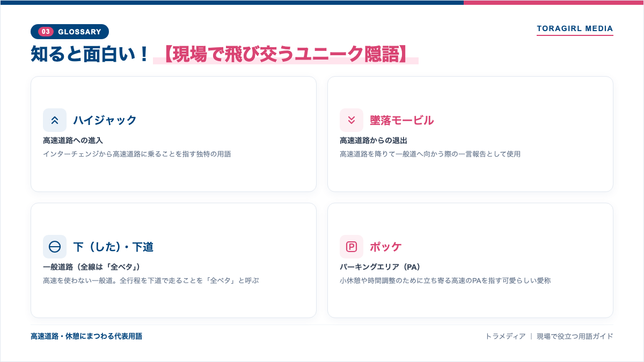Select the ハイジャック card title
The height and width of the screenshot is (362, 644).
tap(105, 120)
